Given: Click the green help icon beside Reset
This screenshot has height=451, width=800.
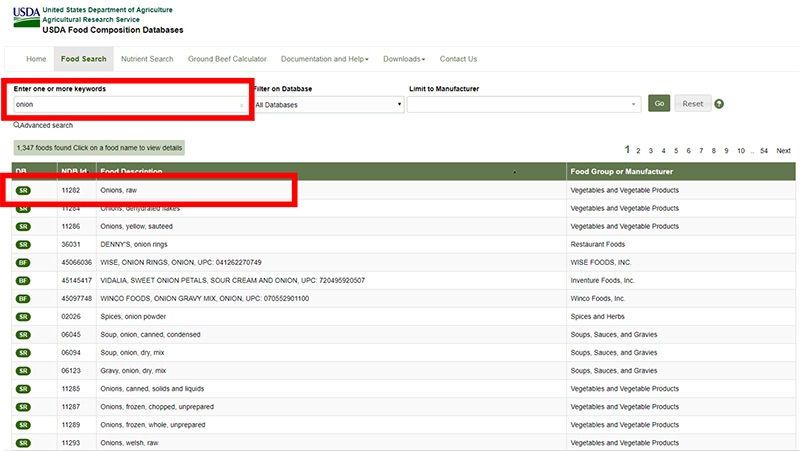Looking at the screenshot, I should (719, 104).
